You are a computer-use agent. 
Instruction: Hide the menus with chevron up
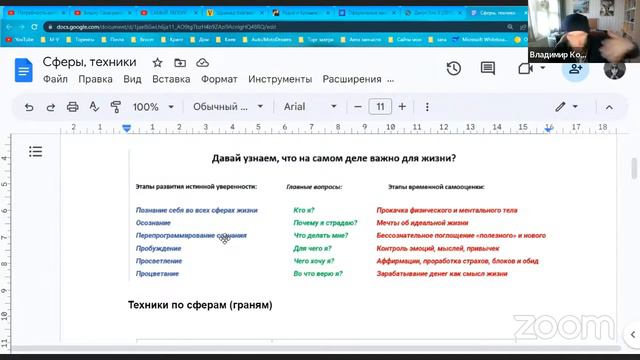tap(609, 107)
